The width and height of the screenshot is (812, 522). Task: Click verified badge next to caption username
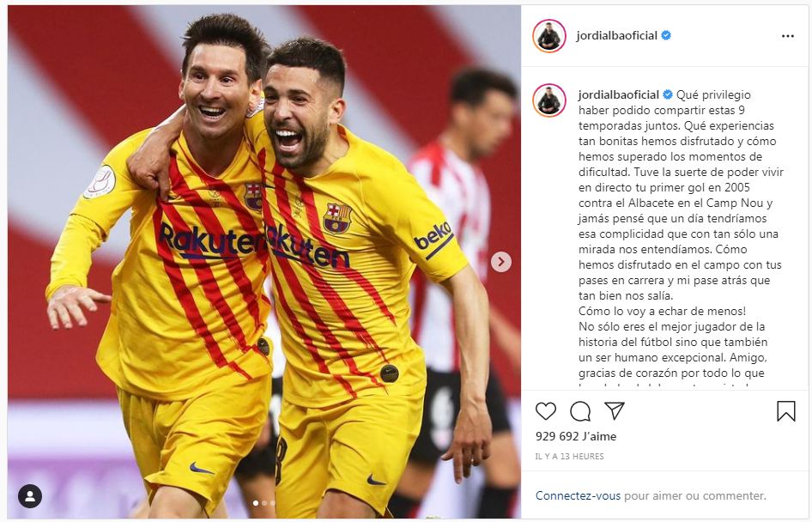coord(668,94)
